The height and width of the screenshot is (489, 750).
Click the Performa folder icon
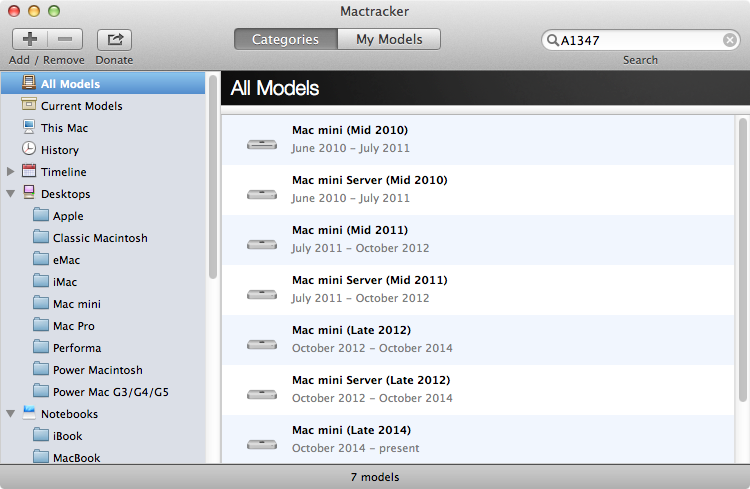[x=41, y=347]
